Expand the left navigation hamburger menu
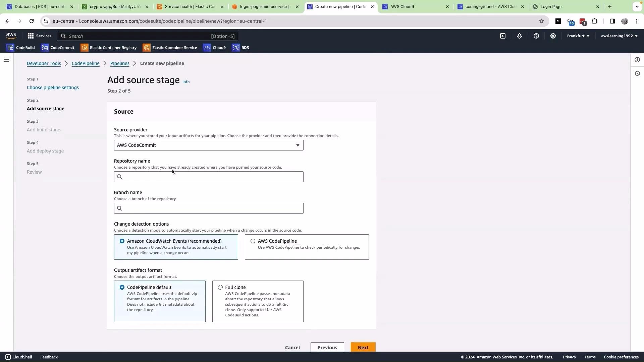 click(7, 60)
